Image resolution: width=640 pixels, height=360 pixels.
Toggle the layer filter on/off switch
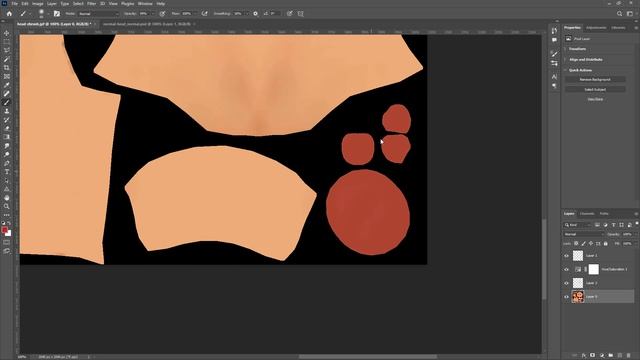tap(637, 224)
